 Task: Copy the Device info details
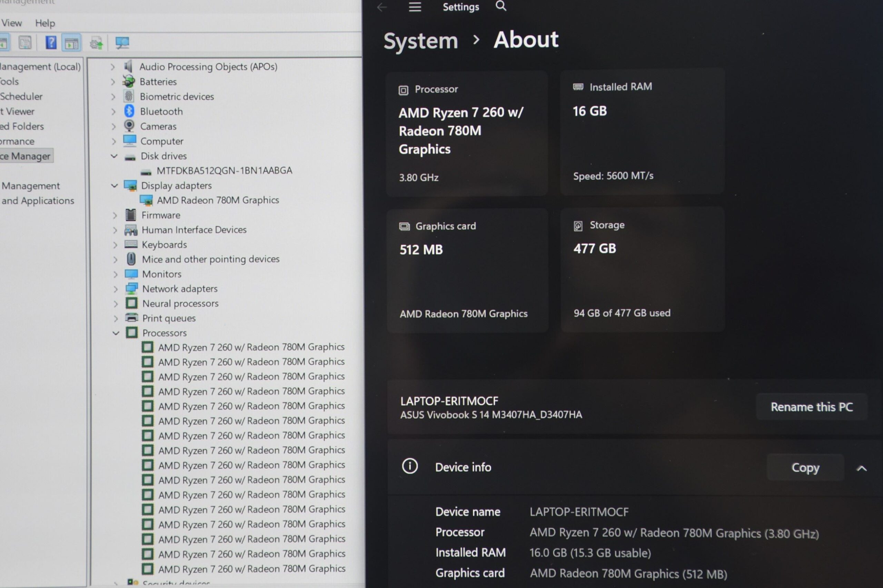pos(805,467)
